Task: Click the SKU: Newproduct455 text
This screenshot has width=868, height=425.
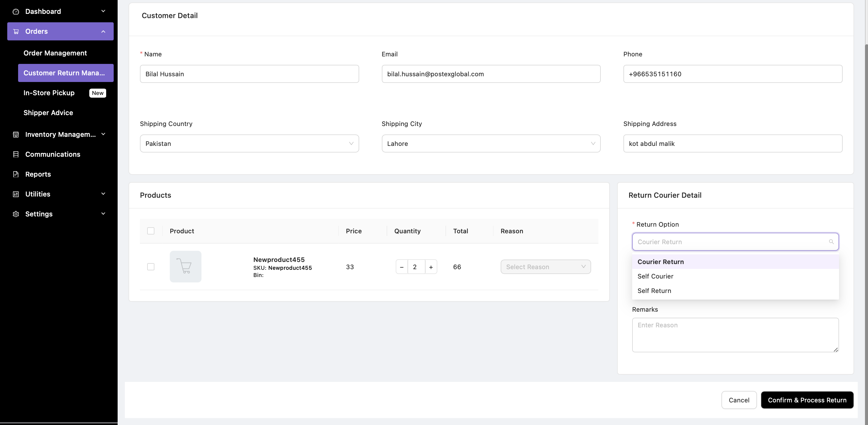Action: click(283, 268)
